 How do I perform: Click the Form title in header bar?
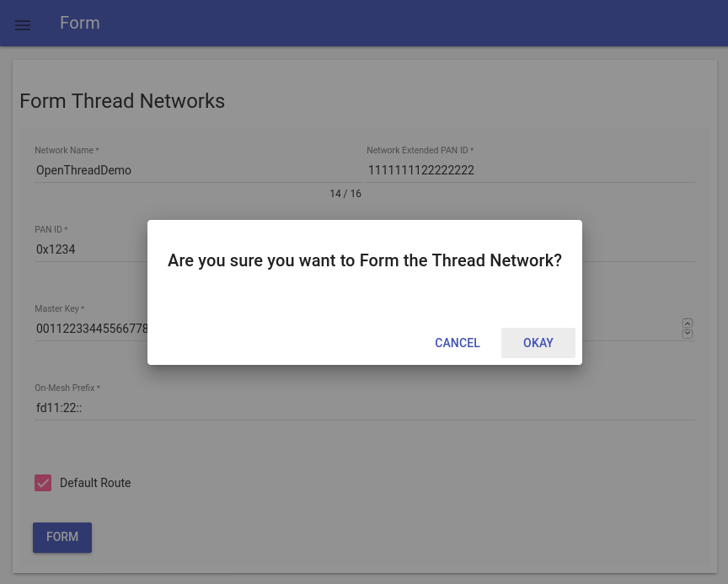pyautogui.click(x=80, y=23)
